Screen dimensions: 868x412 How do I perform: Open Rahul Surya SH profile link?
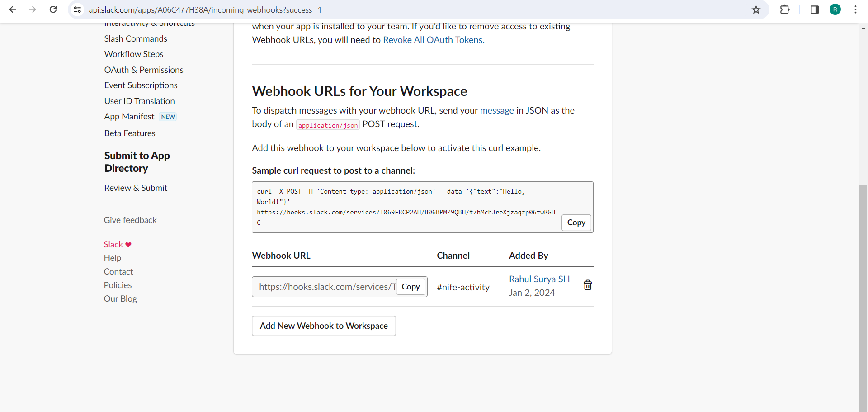539,279
